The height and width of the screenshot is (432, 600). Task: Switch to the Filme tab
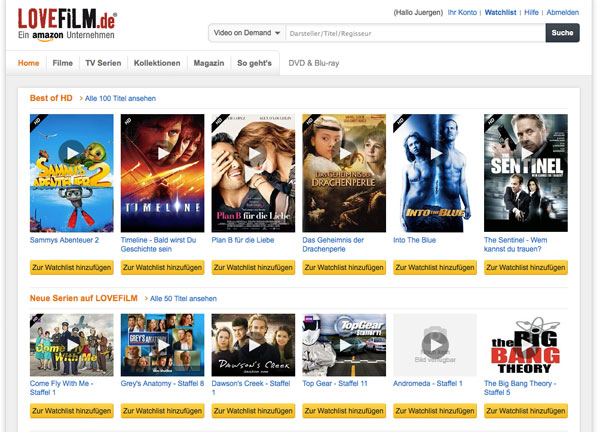62,63
